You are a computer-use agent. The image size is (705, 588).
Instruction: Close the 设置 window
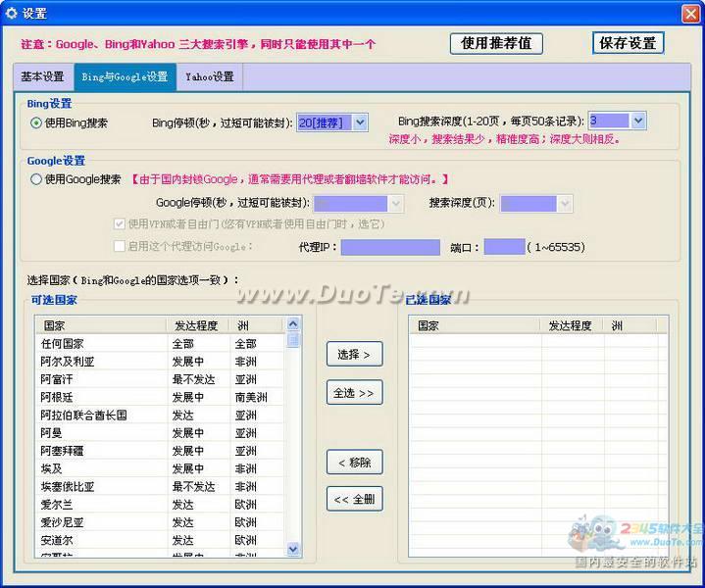[690, 14]
